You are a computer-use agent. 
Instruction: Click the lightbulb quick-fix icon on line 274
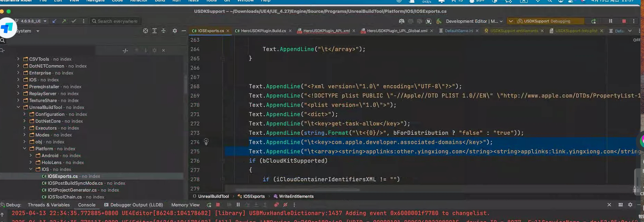pyautogui.click(x=206, y=142)
